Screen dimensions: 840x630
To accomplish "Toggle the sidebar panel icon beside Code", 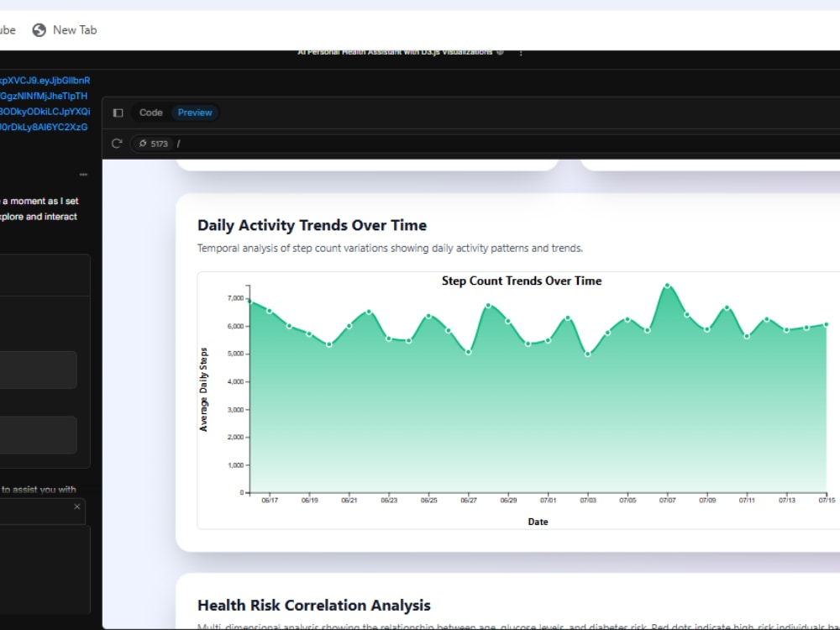I will tap(118, 113).
